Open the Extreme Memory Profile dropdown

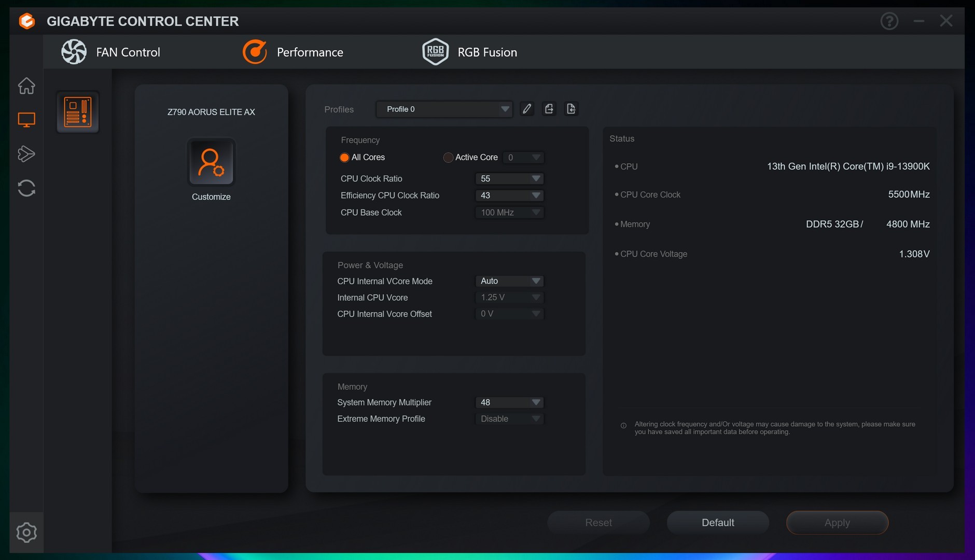tap(509, 419)
